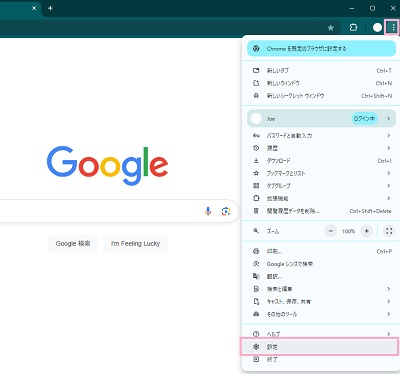Search by image with the Google Lens icon
The height and width of the screenshot is (374, 400).
coord(226,211)
